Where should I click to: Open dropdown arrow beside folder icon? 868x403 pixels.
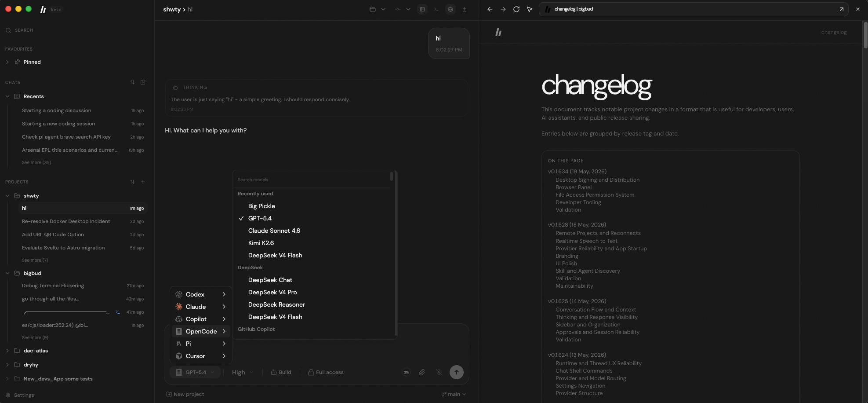point(383,9)
